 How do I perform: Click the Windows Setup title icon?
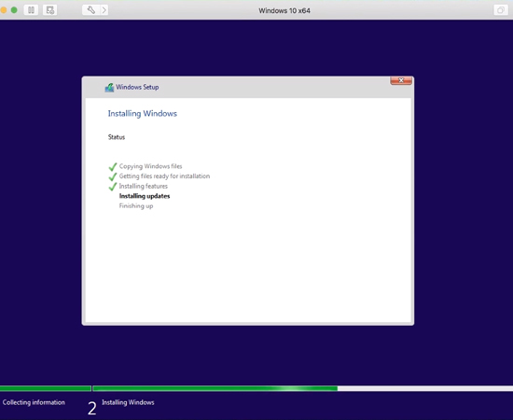(x=109, y=88)
